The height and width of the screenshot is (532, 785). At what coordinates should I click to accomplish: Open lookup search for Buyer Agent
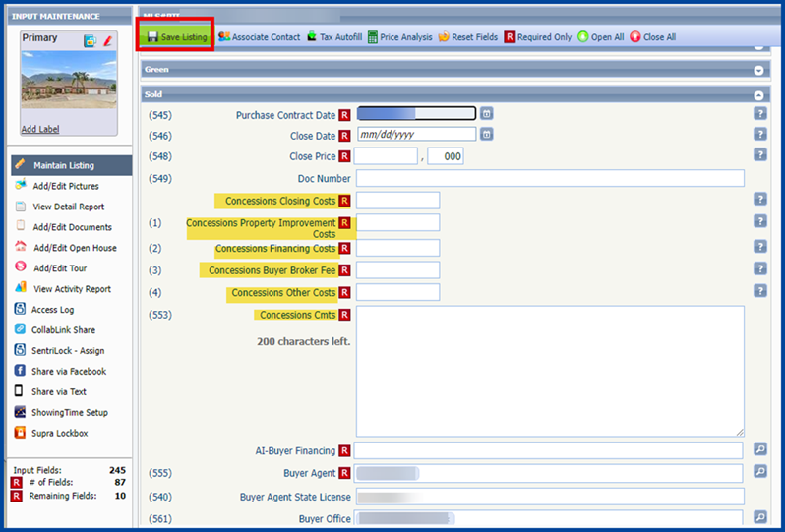(x=759, y=472)
